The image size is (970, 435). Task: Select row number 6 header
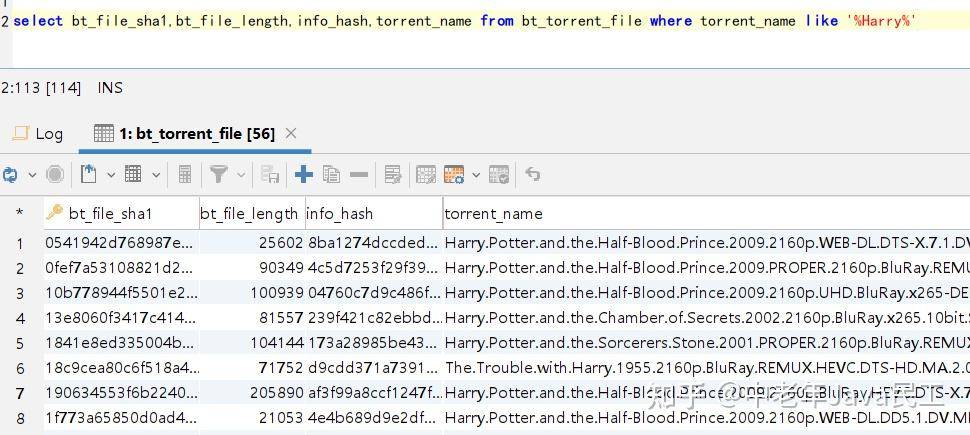coord(20,368)
